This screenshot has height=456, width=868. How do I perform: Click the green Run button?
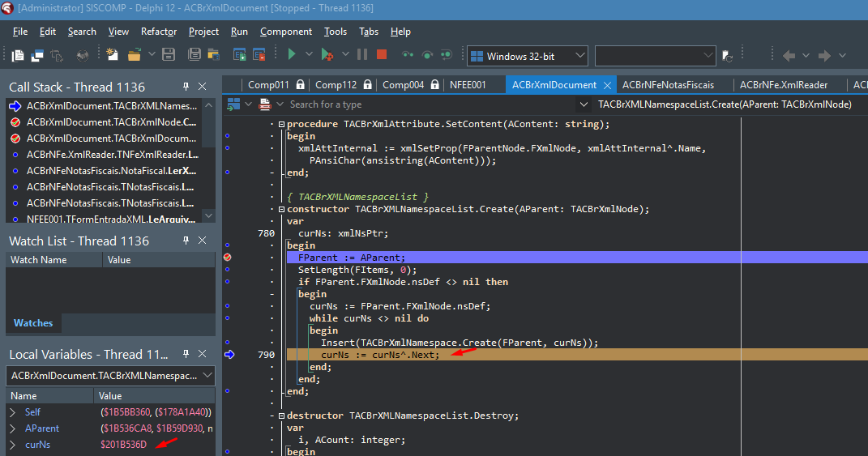click(292, 53)
